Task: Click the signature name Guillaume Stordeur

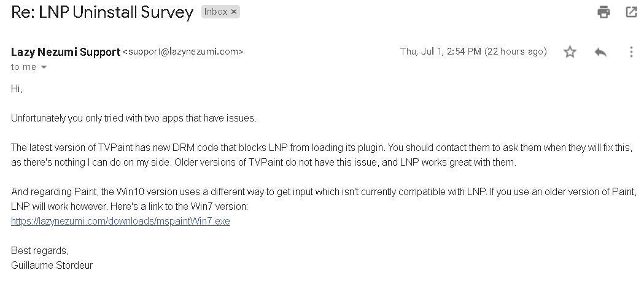Action: [52, 266]
